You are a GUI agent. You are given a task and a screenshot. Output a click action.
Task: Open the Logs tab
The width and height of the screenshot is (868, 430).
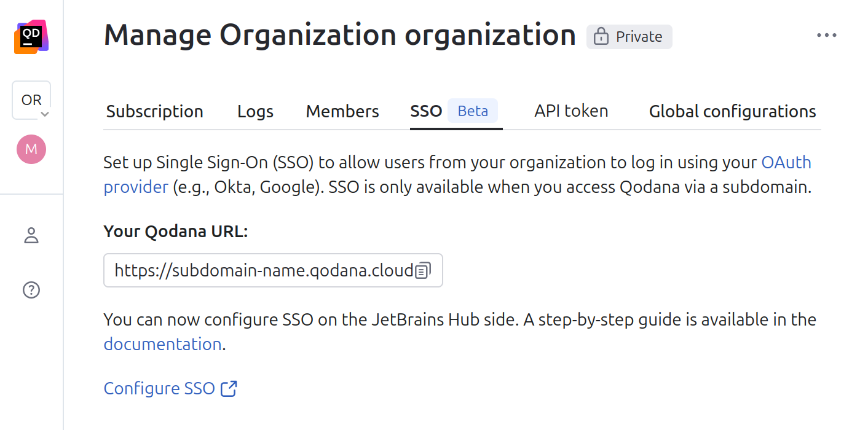[254, 111]
